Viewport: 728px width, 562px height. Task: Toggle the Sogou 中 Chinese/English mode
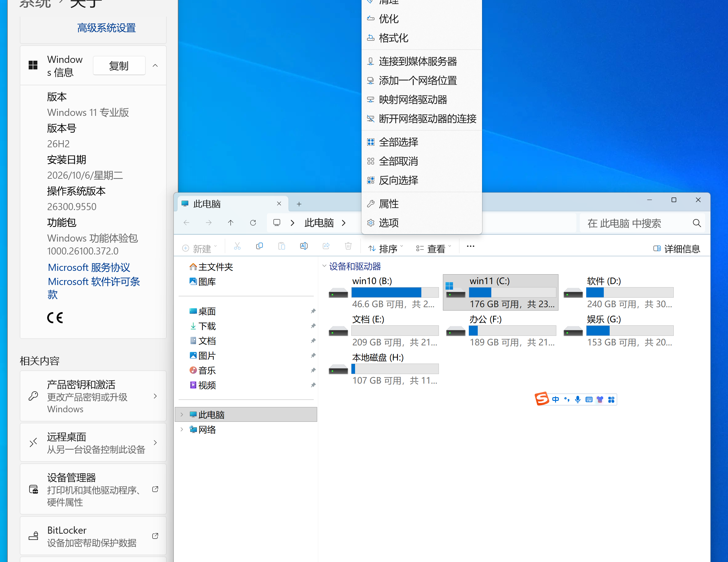[x=555, y=399]
